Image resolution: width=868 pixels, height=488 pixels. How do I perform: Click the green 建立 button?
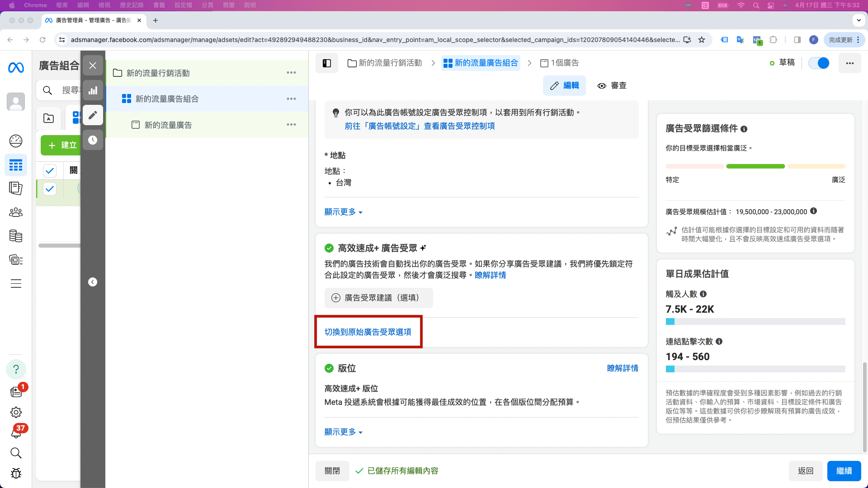(61, 145)
